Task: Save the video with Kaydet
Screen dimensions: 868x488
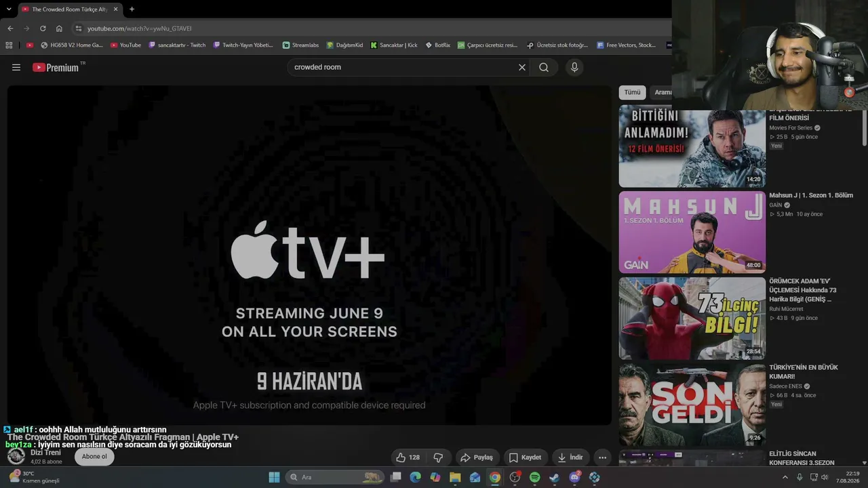Action: click(x=526, y=457)
